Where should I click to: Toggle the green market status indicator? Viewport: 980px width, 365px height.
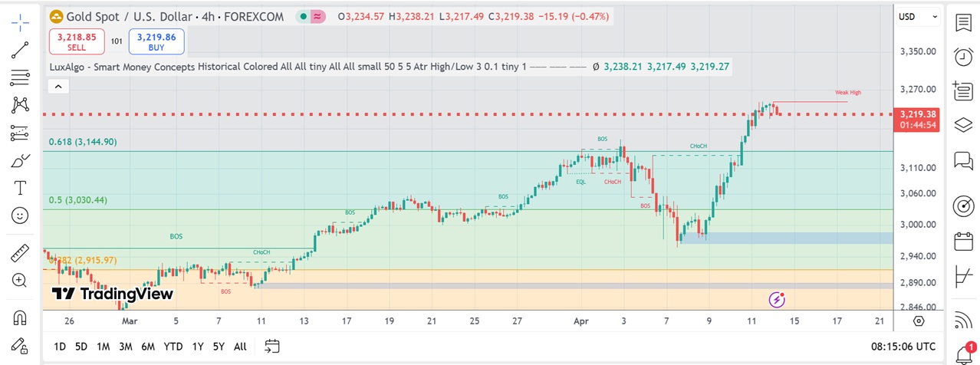point(304,16)
